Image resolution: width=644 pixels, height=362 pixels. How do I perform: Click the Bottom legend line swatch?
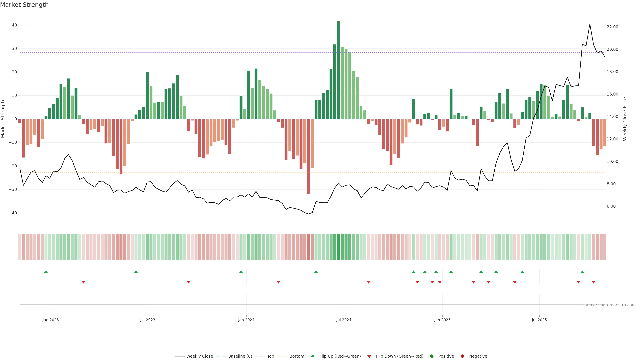(282, 356)
